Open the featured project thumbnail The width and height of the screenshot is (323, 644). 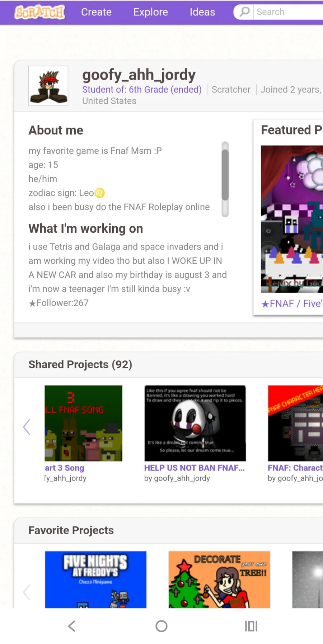pos(292,219)
